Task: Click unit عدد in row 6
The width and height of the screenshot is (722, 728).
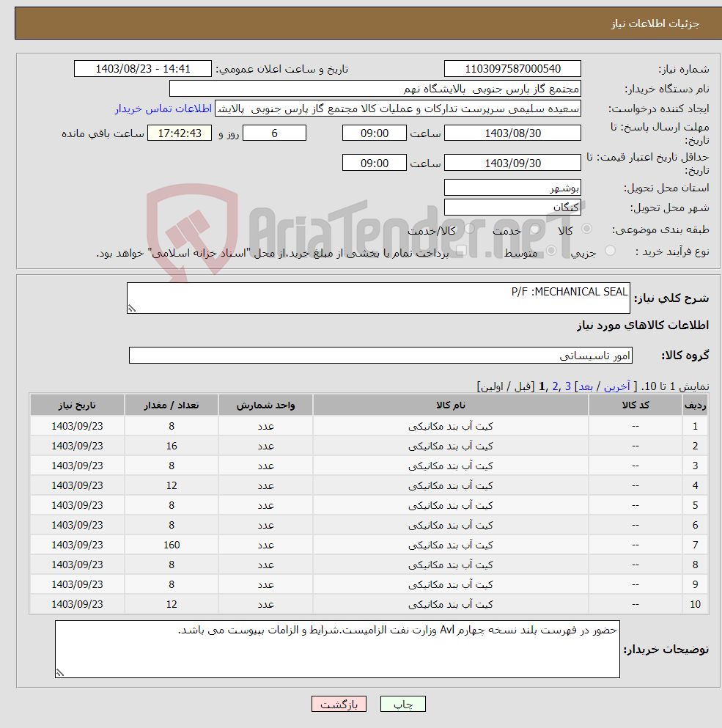Action: 265,525
